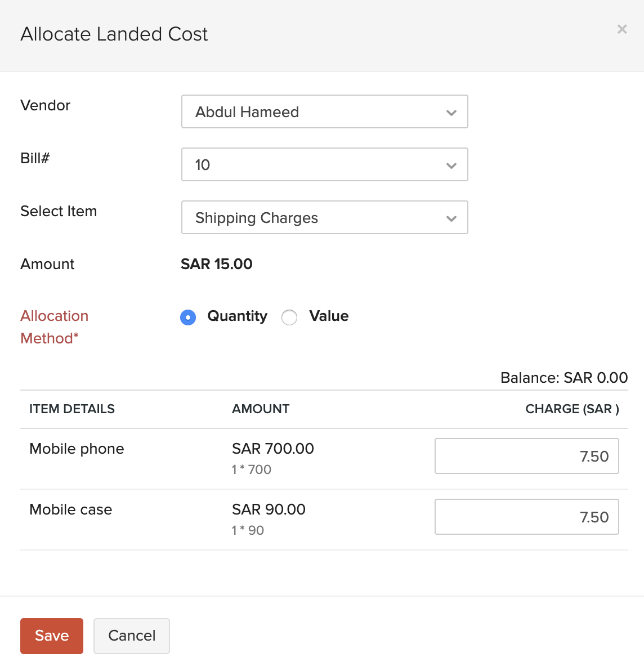Click the Mobile phone charge input field
The height and width of the screenshot is (671, 644).
[526, 456]
